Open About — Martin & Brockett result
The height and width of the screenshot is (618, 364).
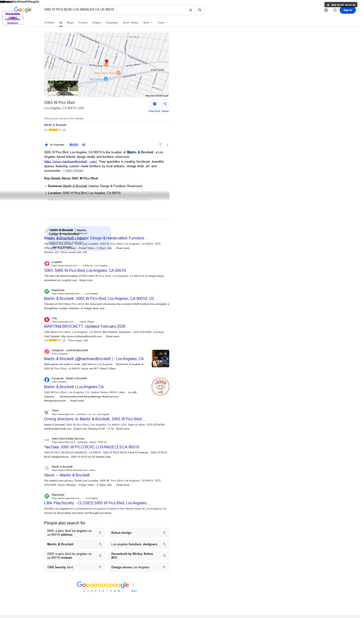(68, 481)
